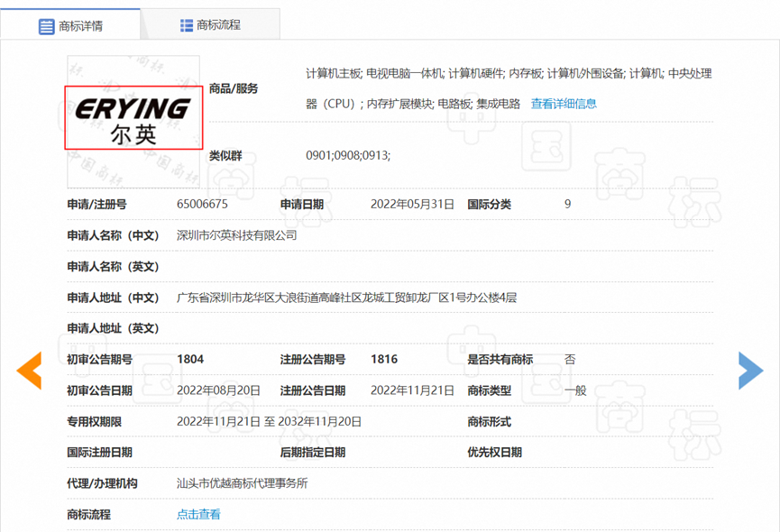Click the 点击查看 link for 商标流程
The height and width of the screenshot is (532, 780).
point(198,515)
